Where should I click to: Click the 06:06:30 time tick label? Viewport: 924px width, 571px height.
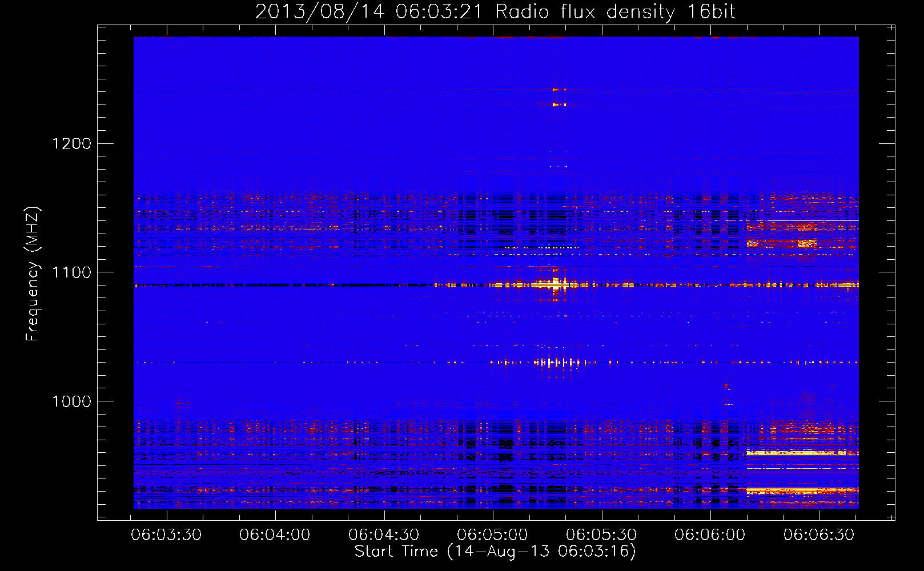(x=819, y=535)
